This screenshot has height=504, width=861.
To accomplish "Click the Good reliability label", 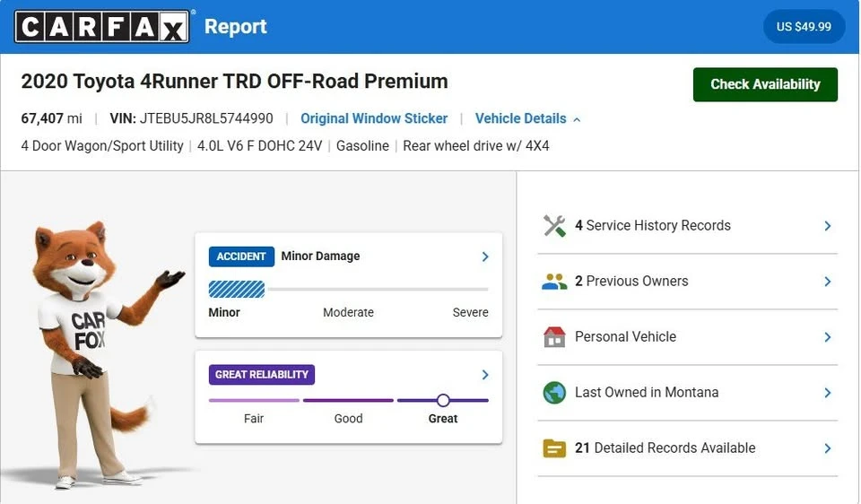I will 348,418.
